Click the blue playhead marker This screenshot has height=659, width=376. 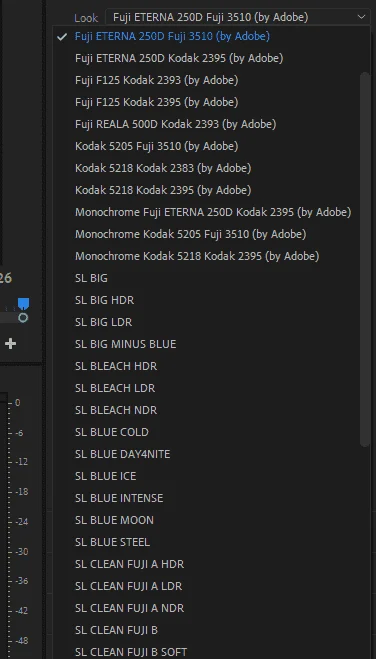23,303
